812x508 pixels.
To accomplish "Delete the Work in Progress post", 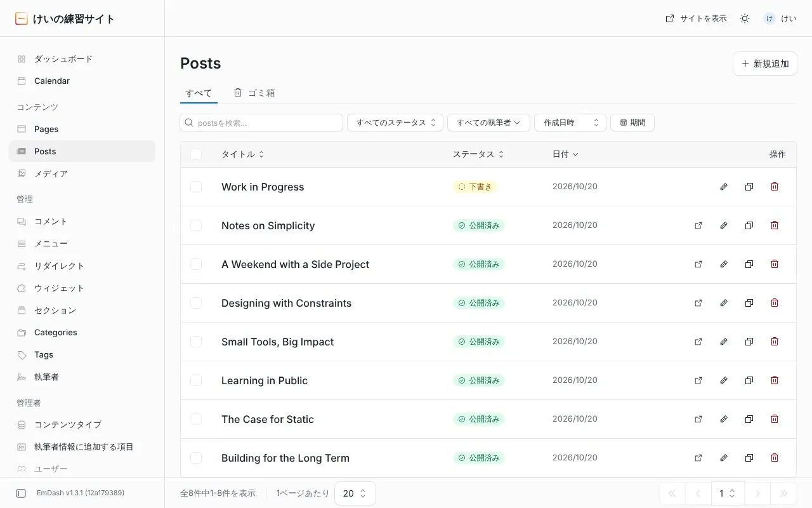I will pos(775,187).
